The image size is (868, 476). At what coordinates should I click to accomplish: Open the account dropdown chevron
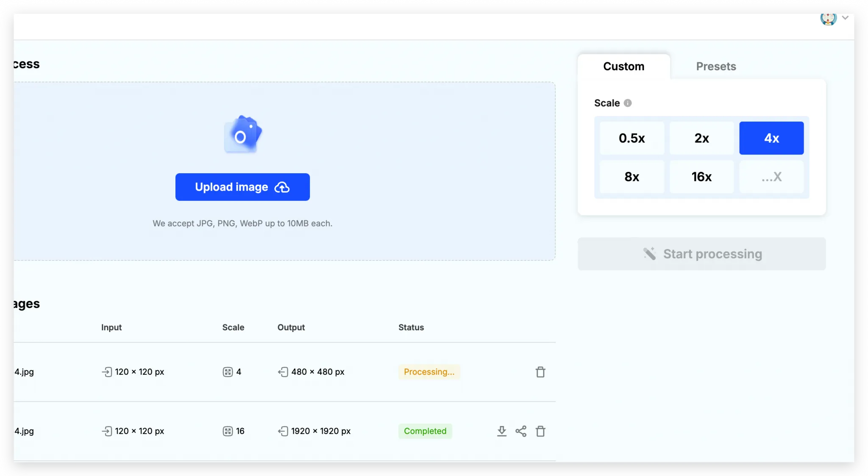click(x=846, y=17)
